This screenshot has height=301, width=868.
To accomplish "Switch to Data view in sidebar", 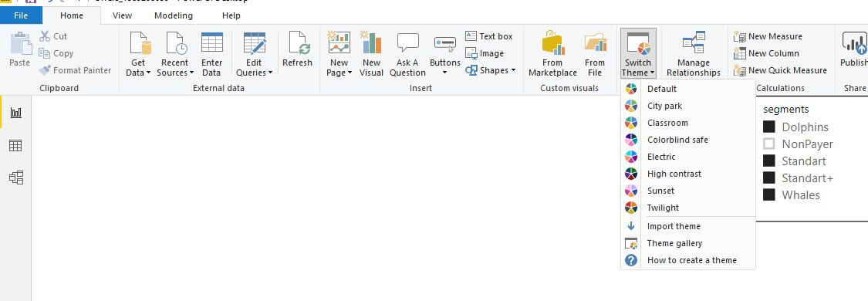I will coord(16,146).
